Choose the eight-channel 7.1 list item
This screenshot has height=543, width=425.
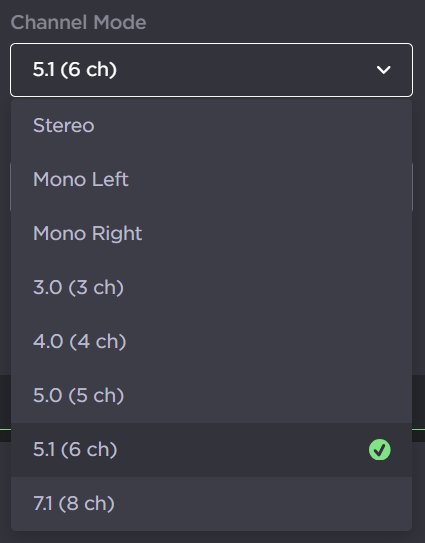211,504
